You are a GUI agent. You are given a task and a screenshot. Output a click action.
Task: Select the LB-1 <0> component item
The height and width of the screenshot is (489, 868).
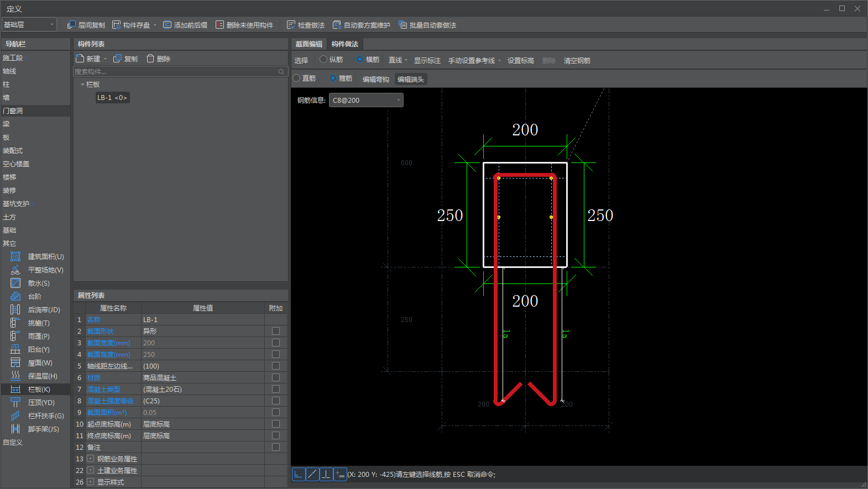tap(113, 98)
